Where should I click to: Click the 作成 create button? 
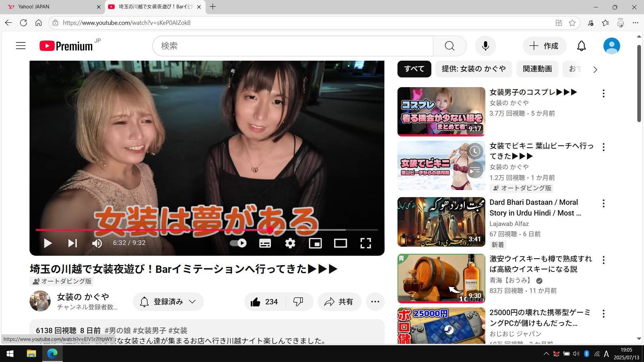click(545, 46)
